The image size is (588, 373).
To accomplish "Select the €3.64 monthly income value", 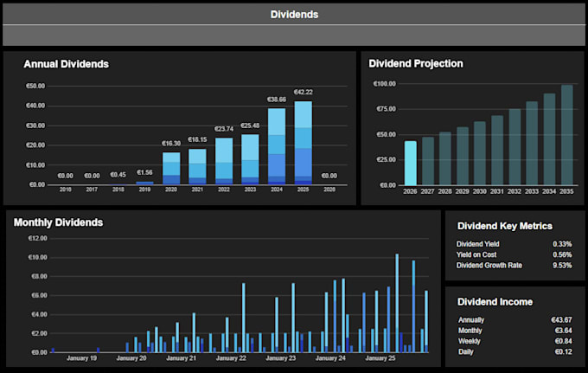I will (x=563, y=331).
